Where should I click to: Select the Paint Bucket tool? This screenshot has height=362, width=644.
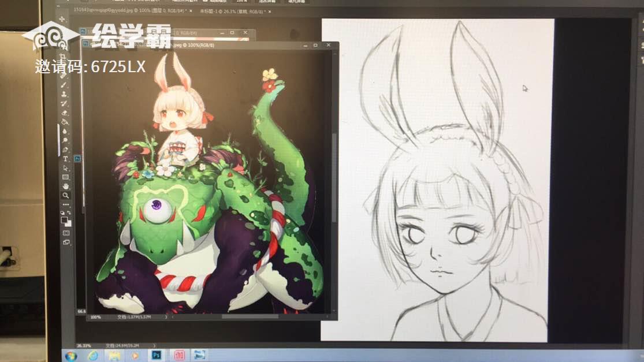pos(65,122)
